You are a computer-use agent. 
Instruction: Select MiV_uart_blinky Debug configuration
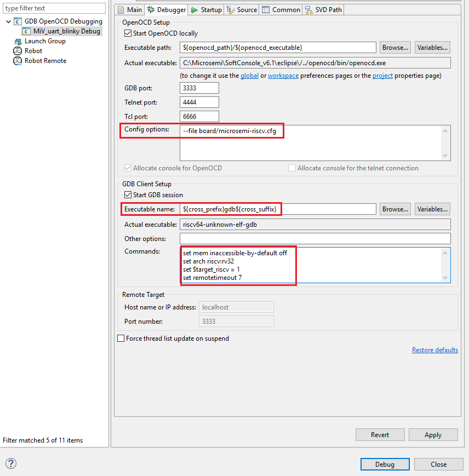(x=66, y=31)
